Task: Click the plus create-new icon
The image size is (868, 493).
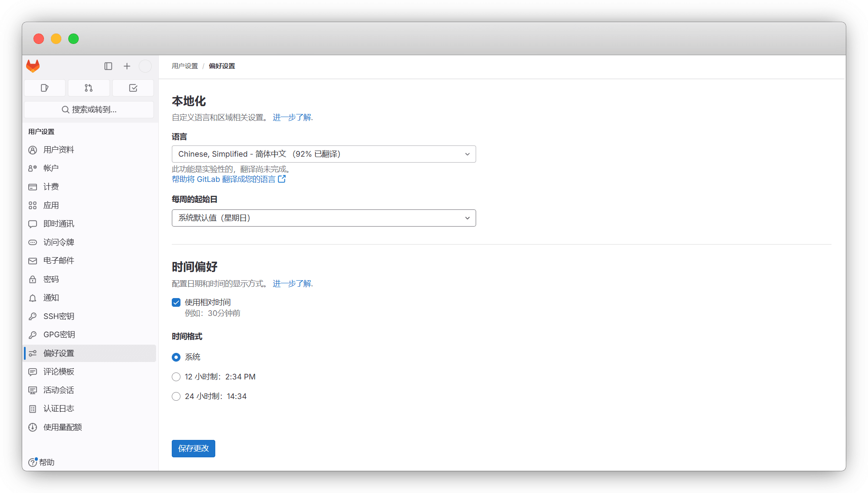Action: 127,66
